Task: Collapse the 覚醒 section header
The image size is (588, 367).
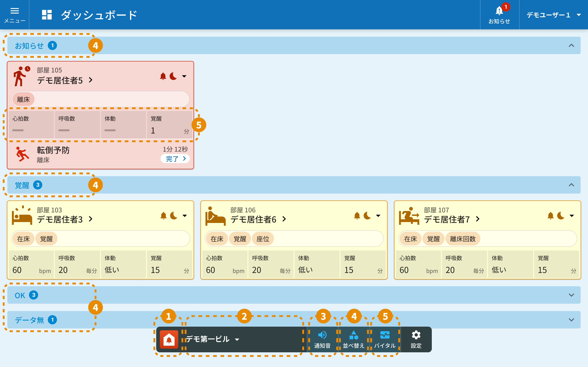Action: point(571,185)
